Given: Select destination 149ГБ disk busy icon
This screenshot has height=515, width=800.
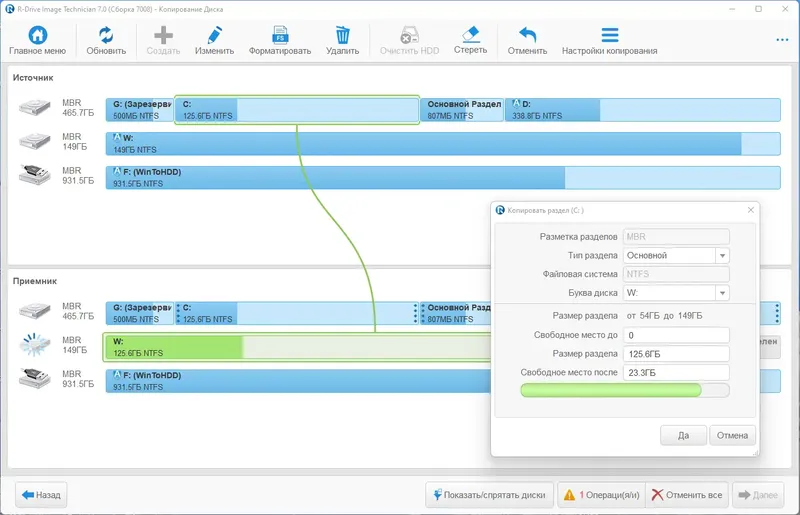Looking at the screenshot, I should click(x=35, y=345).
